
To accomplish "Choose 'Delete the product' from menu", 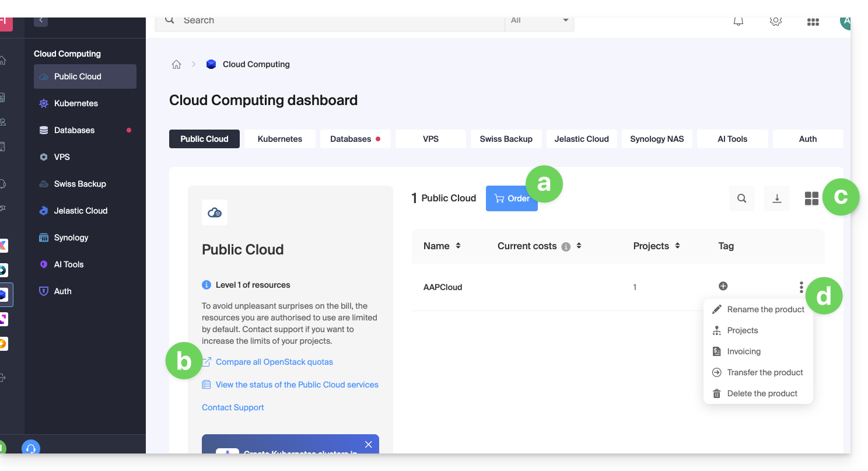I will click(x=761, y=393).
